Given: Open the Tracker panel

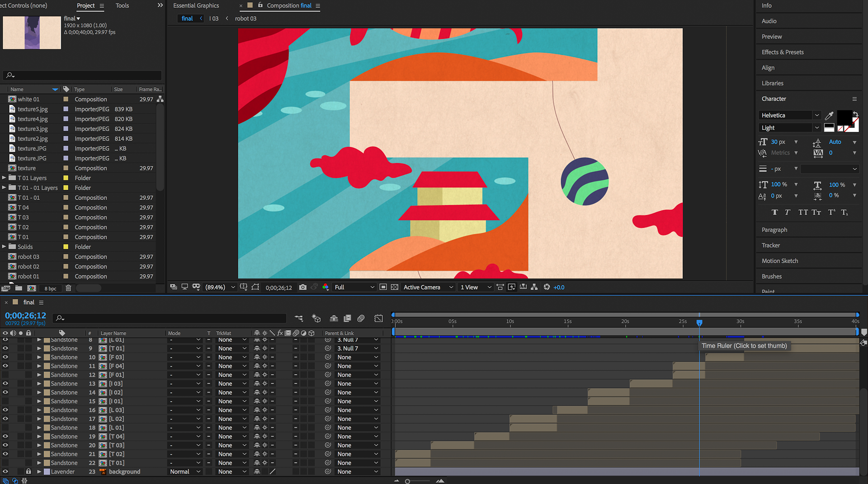Looking at the screenshot, I should [x=770, y=245].
